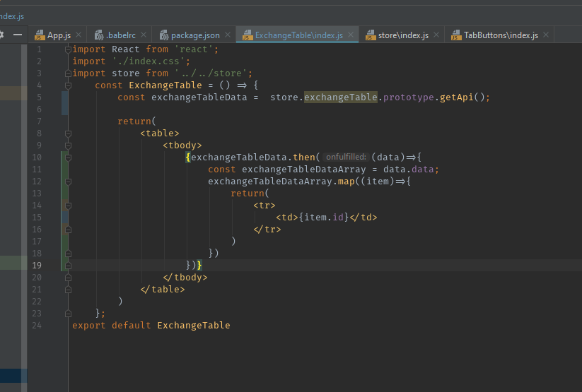The height and width of the screenshot is (392, 582).
Task: Click the green change marker beside line 11
Action: (x=65, y=170)
